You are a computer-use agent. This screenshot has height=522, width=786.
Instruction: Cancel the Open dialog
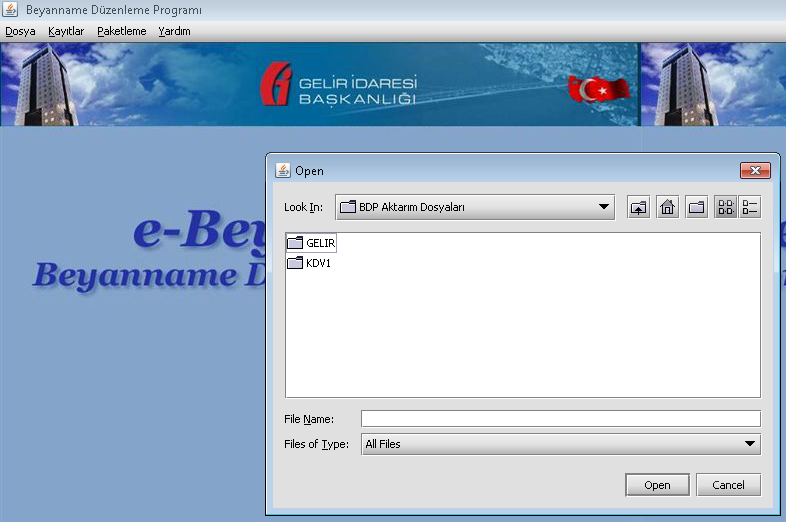728,485
